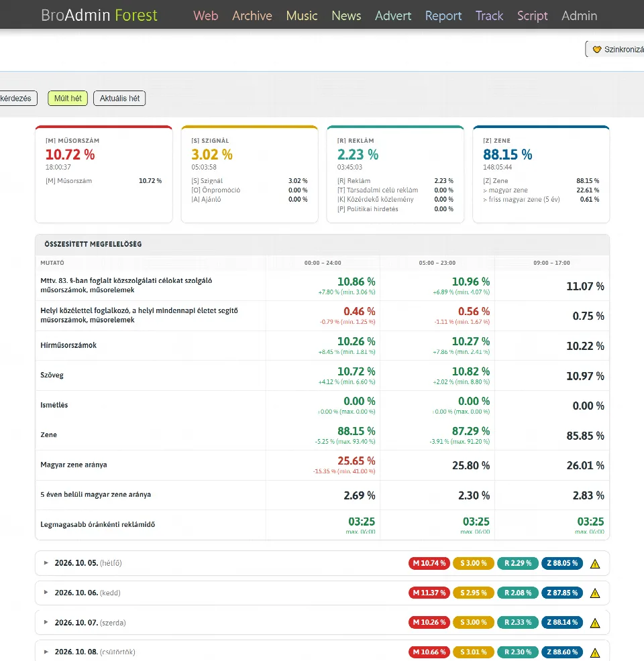The image size is (644, 661).
Task: Expand the 2026. 10. 05. (hétfő) row
Action: tap(46, 562)
